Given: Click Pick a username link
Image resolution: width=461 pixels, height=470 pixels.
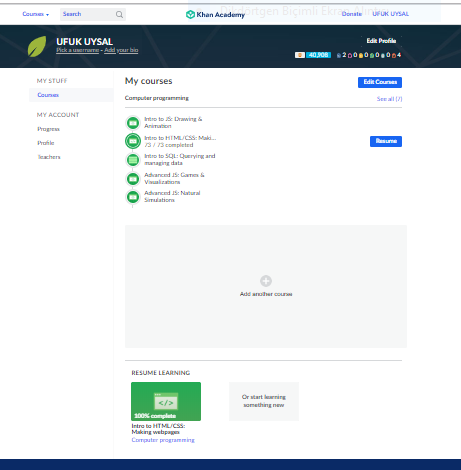Looking at the screenshot, I should (x=78, y=50).
